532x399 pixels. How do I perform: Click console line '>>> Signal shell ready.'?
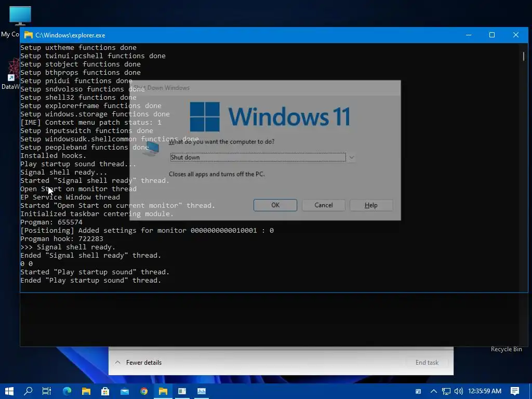pos(68,247)
